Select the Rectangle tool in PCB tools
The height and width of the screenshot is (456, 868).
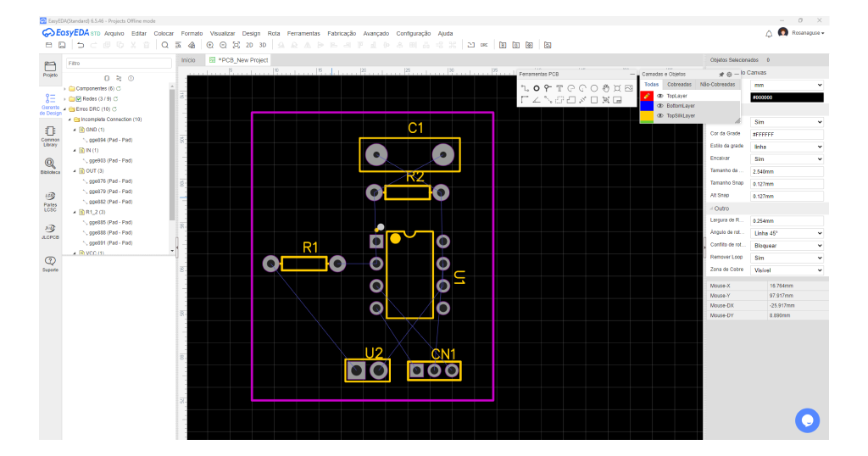coord(594,100)
